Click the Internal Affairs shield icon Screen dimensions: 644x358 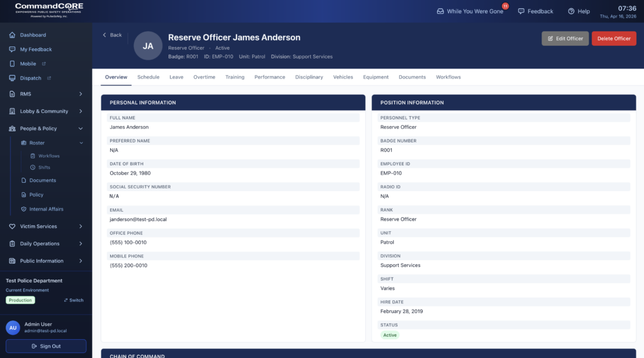pos(24,209)
